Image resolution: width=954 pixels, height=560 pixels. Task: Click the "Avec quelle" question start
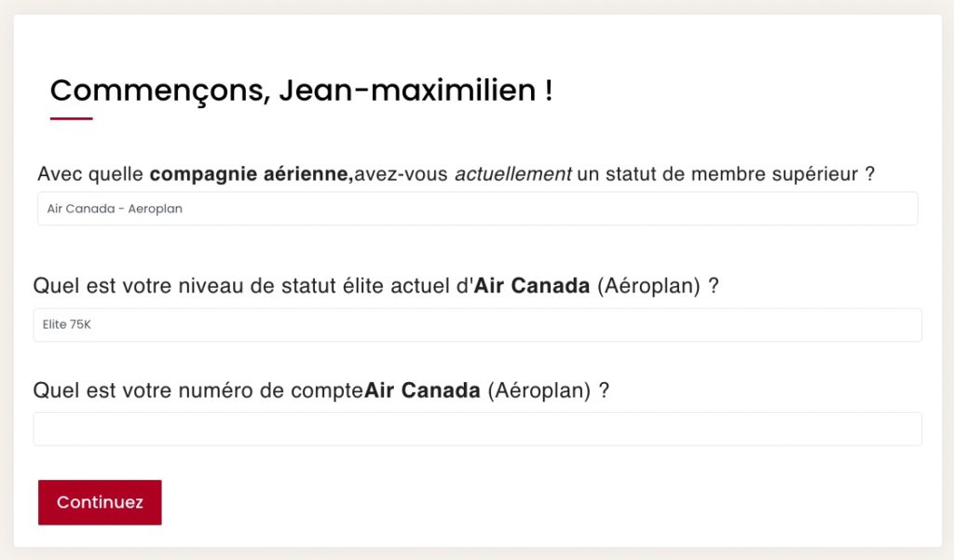tap(90, 174)
